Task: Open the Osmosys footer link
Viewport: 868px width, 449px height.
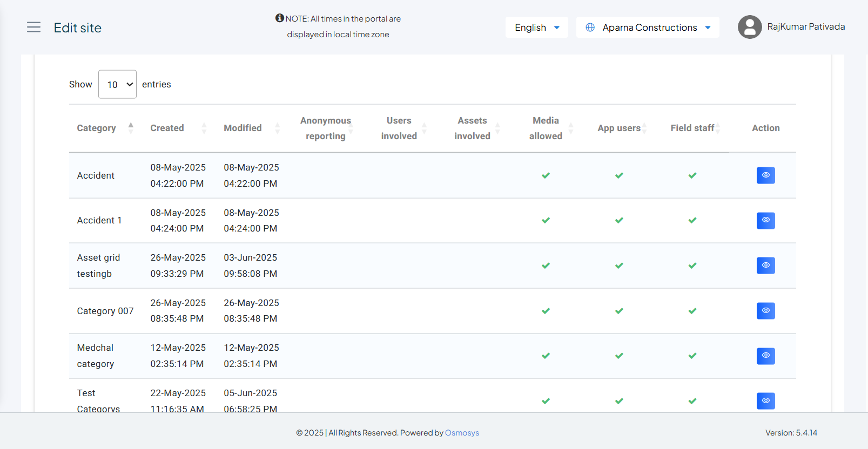Action: pyautogui.click(x=462, y=433)
